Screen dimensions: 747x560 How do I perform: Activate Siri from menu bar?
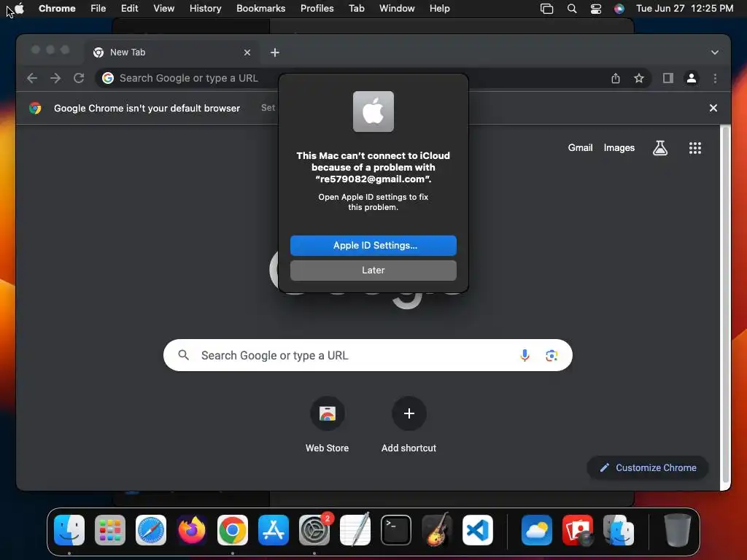pos(619,9)
